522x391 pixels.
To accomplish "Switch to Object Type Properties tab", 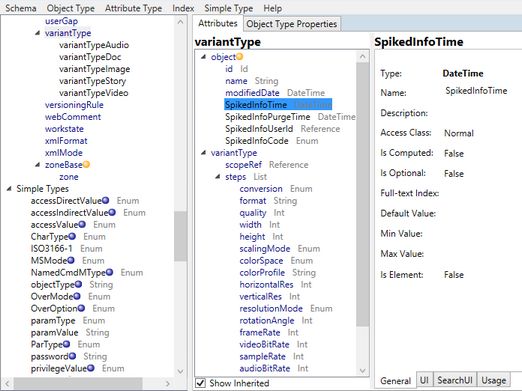I will tap(292, 24).
